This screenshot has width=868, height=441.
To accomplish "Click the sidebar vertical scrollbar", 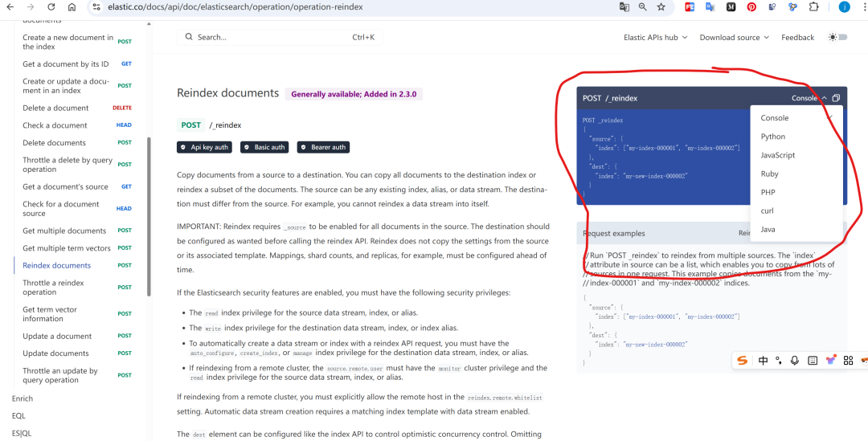I will tap(149, 216).
